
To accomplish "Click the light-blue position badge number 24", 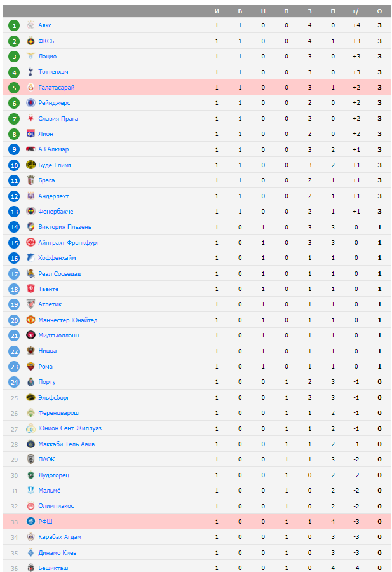I will 14,382.
